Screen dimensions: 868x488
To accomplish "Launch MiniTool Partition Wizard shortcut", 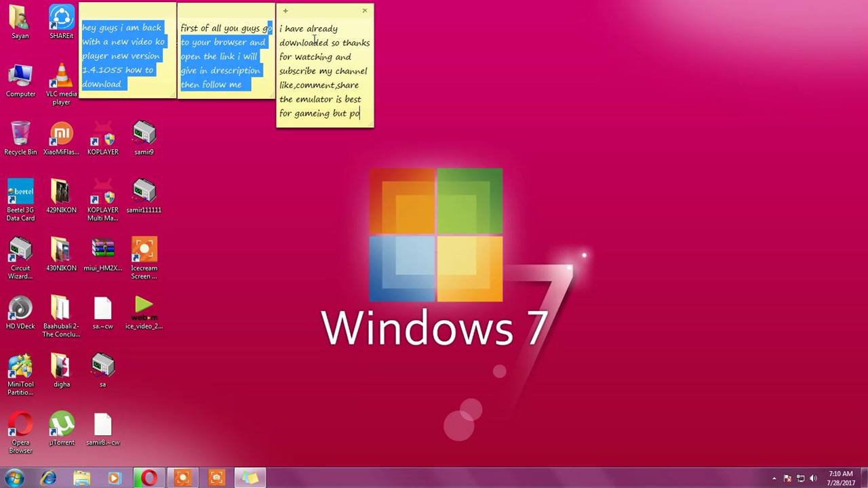I will (x=20, y=375).
